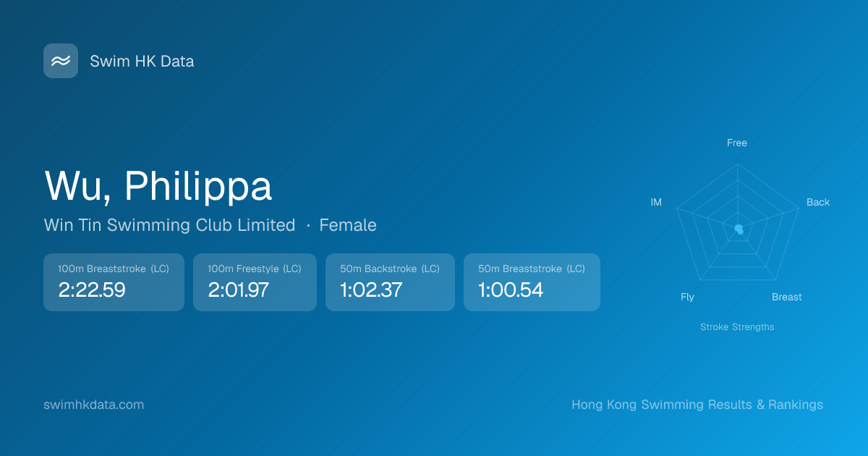Click the 2:22.59 time value
Image resolution: width=868 pixels, height=456 pixels.
coord(92,290)
